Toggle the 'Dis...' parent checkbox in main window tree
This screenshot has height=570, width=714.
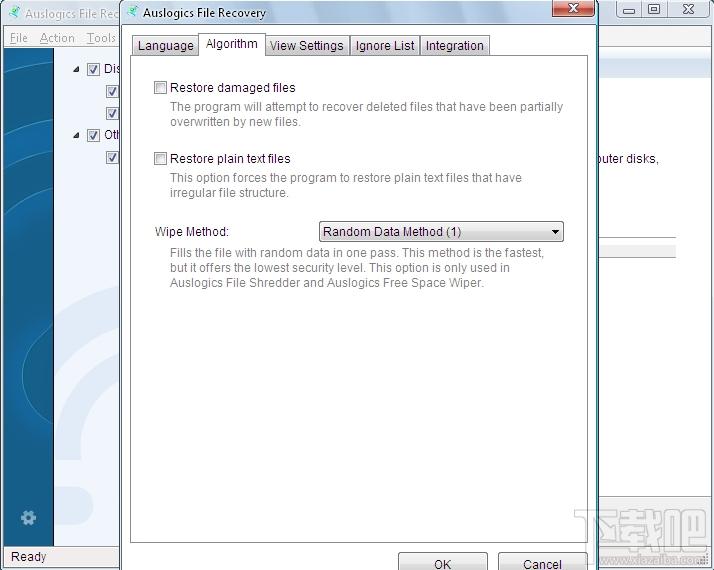click(x=93, y=69)
